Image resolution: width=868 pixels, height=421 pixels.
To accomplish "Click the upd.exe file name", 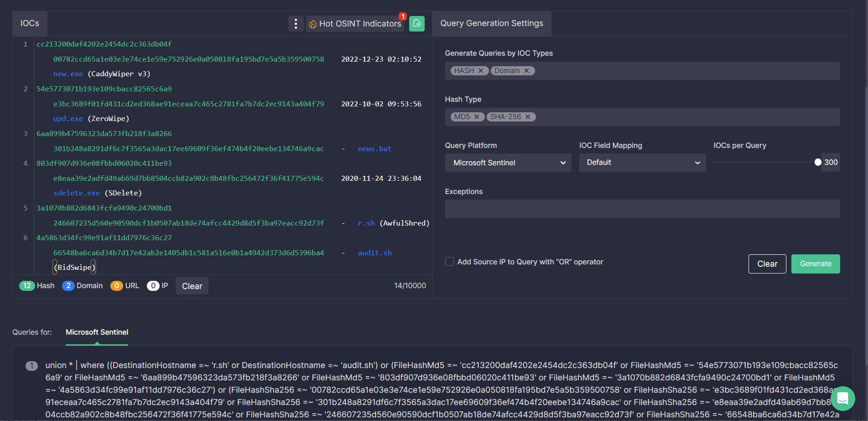I will (68, 119).
